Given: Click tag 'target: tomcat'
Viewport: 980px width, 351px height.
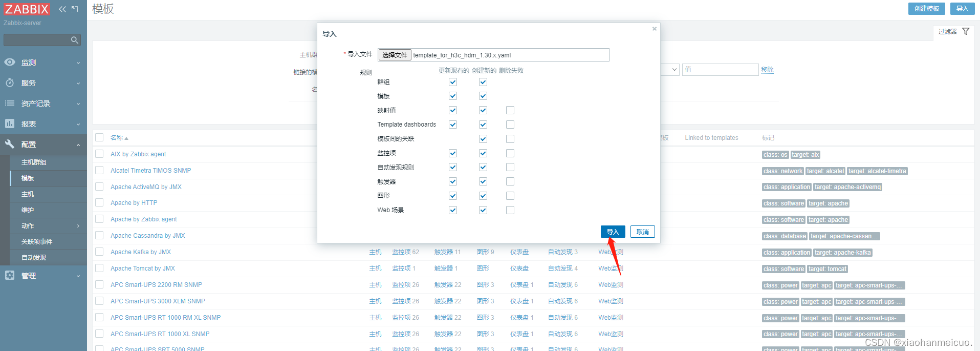Looking at the screenshot, I should 827,269.
